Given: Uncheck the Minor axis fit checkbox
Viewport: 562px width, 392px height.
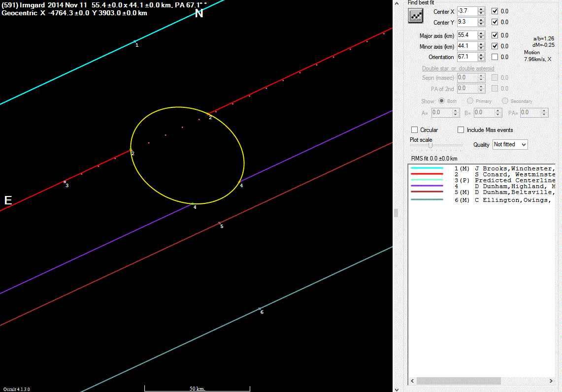Looking at the screenshot, I should pos(495,46).
